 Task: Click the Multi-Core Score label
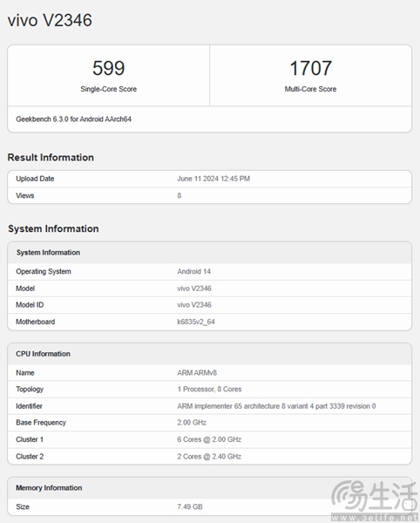[311, 89]
